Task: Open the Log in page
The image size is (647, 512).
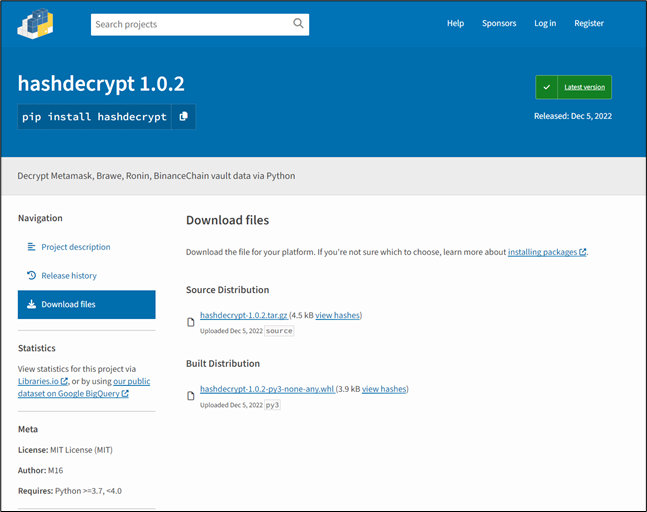Action: 545,23
